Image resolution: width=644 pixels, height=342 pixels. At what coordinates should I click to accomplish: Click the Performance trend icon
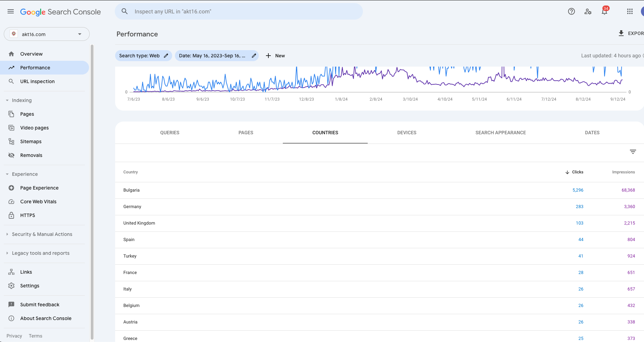tap(11, 68)
